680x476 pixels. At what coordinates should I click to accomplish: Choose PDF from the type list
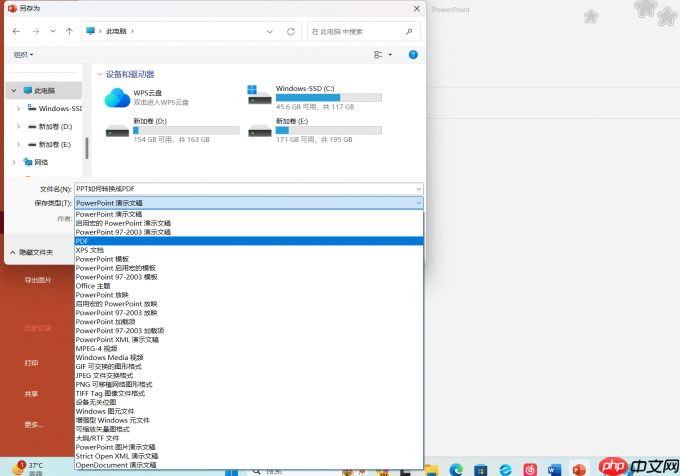click(249, 241)
